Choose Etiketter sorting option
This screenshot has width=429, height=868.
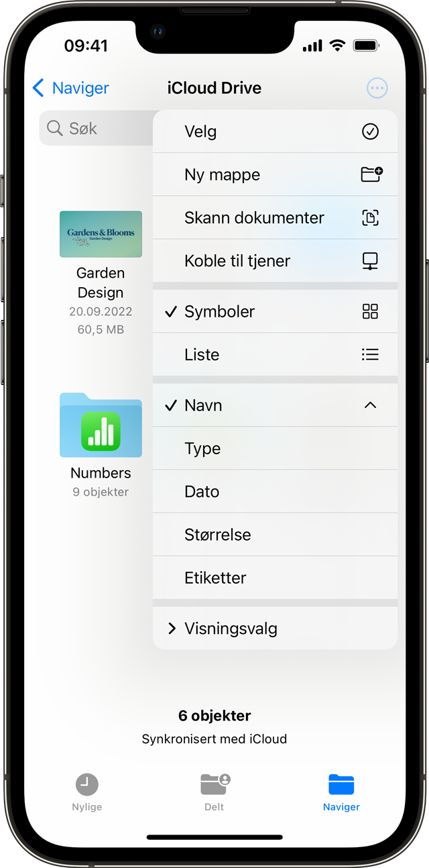click(275, 578)
